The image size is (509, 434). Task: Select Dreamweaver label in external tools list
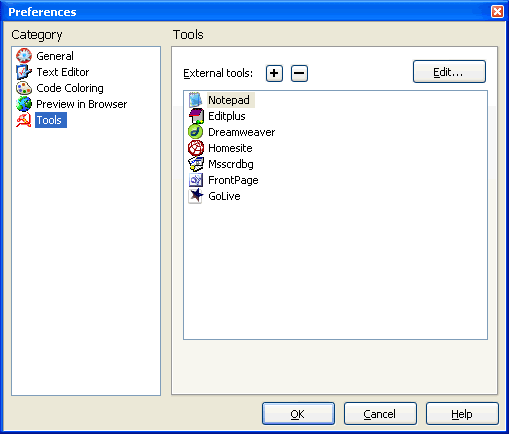242,132
